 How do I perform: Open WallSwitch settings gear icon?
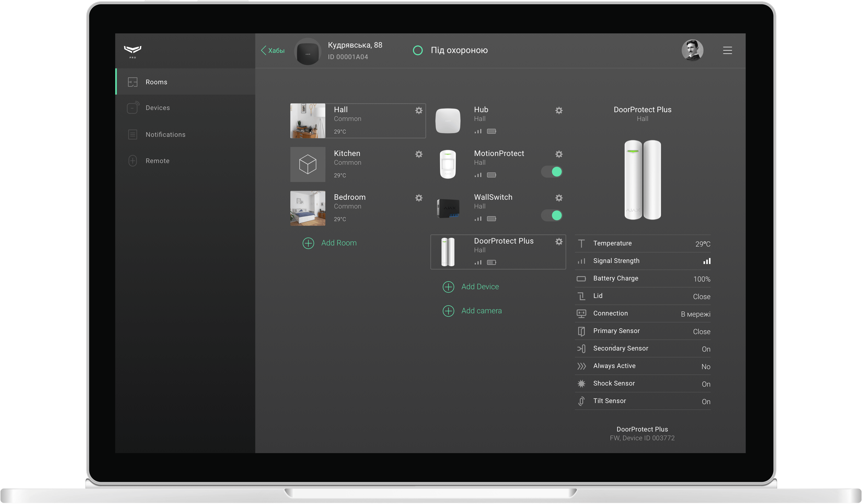coord(559,198)
